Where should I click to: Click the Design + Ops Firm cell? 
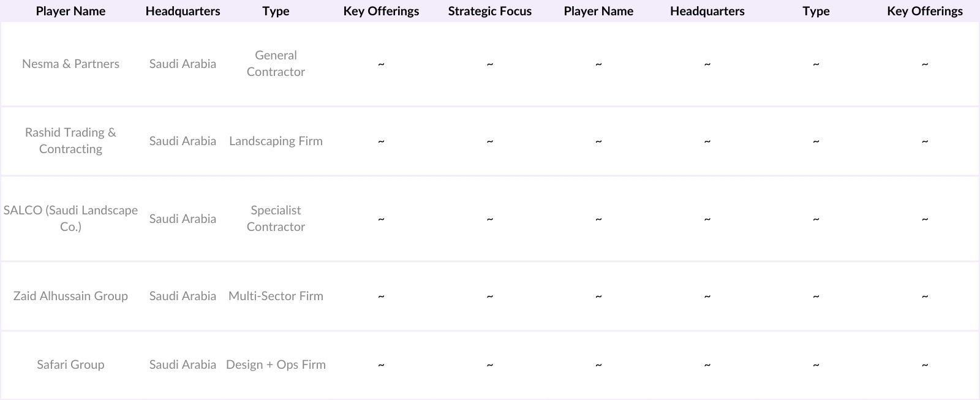(276, 364)
